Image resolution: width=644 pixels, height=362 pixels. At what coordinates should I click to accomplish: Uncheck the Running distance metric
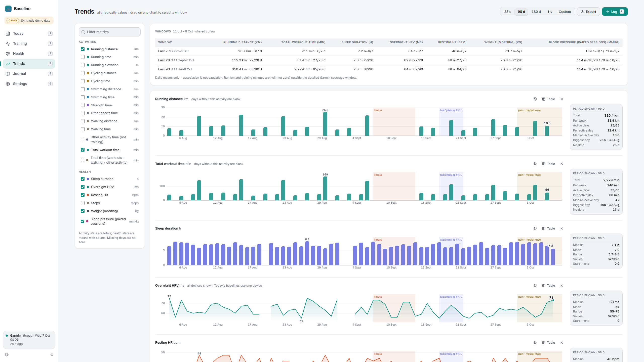click(x=83, y=49)
